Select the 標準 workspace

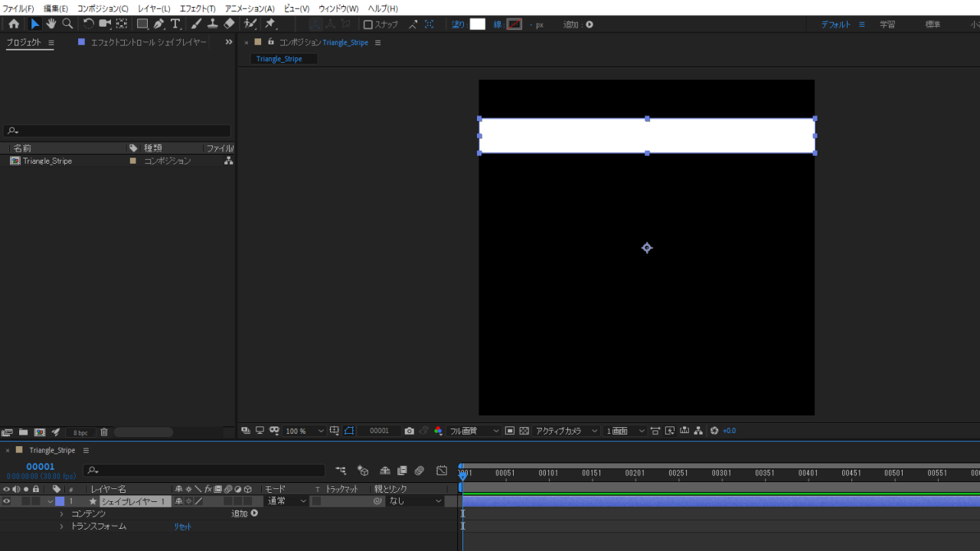coord(933,24)
